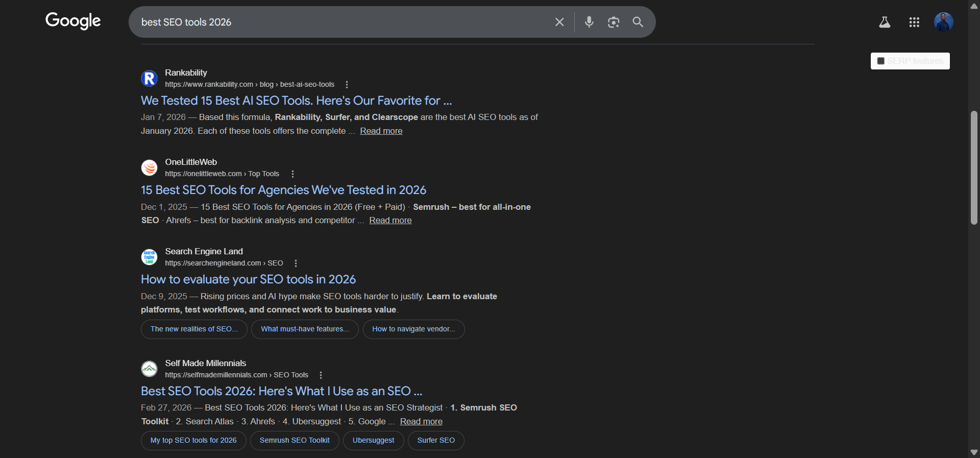The image size is (980, 458).
Task: Click the Search Engine Land favicon
Action: tap(149, 257)
